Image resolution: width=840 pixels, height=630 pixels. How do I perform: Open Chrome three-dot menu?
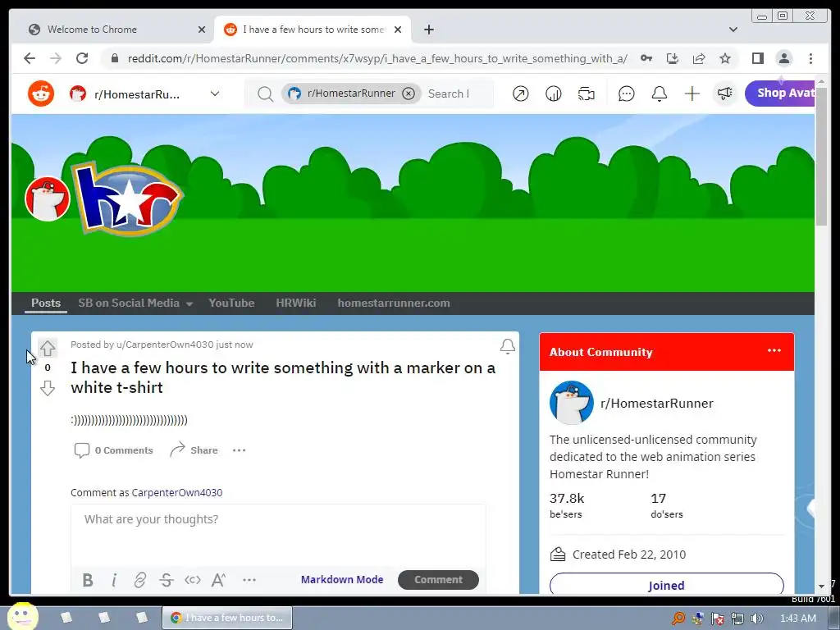tap(810, 58)
